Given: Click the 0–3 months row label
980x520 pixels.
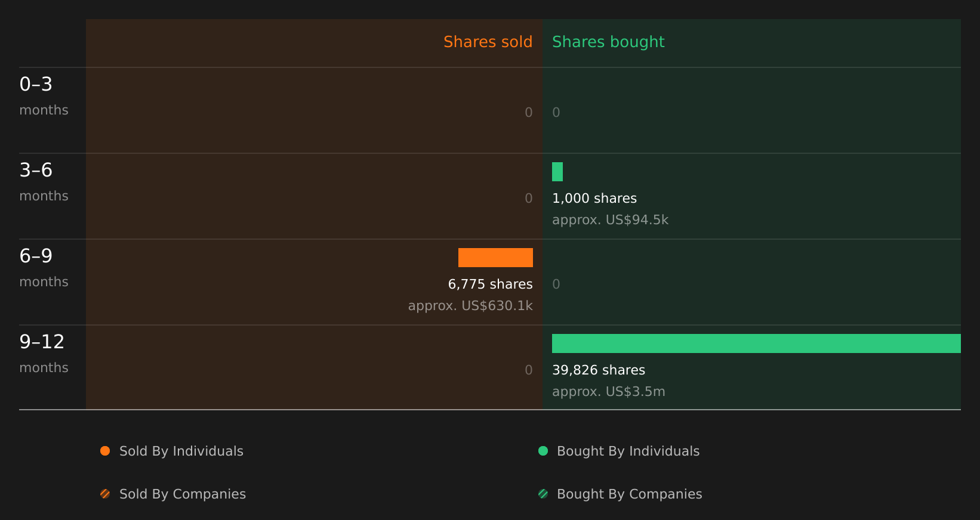Looking at the screenshot, I should click(x=44, y=95).
